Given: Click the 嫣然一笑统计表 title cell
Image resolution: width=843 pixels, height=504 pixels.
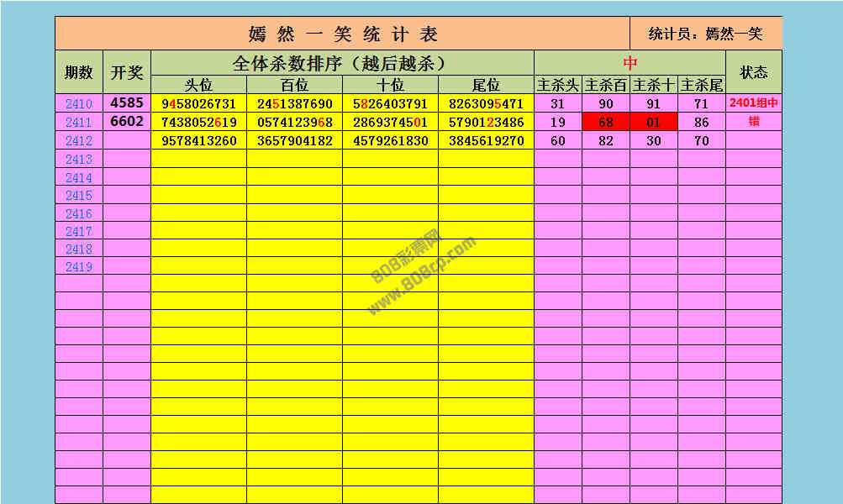Looking at the screenshot, I should click(343, 34).
